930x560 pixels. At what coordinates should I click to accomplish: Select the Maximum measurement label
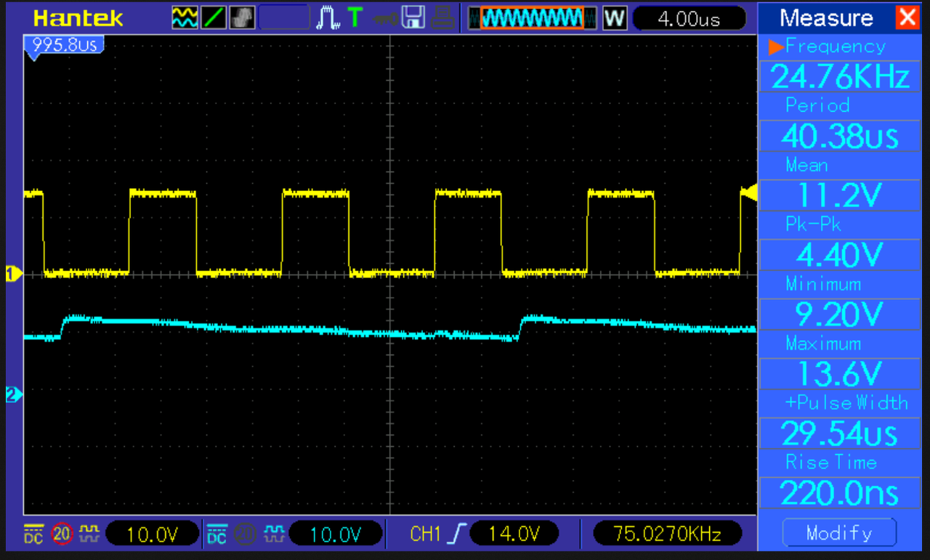[823, 344]
